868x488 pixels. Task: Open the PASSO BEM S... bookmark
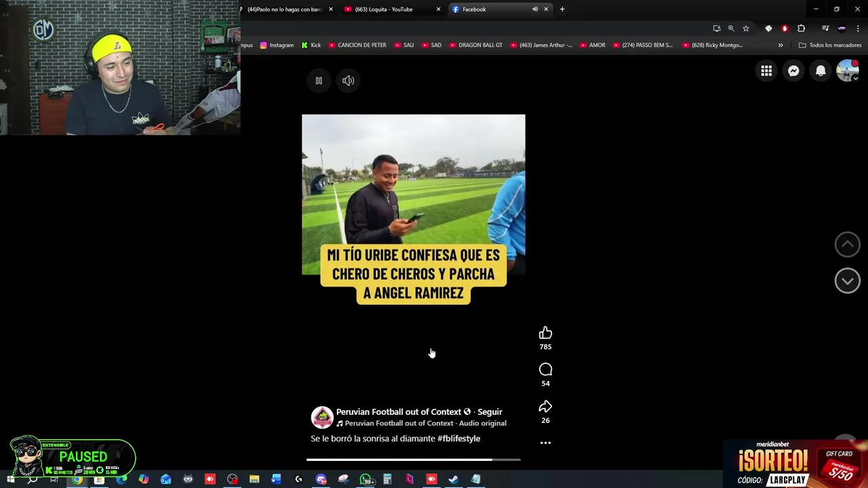642,45
